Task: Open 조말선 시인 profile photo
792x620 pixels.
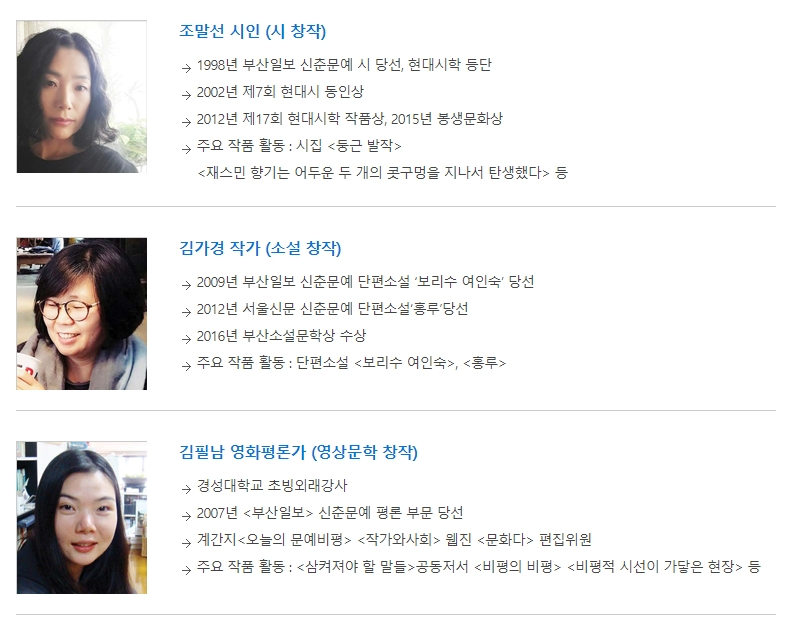Action: click(82, 97)
